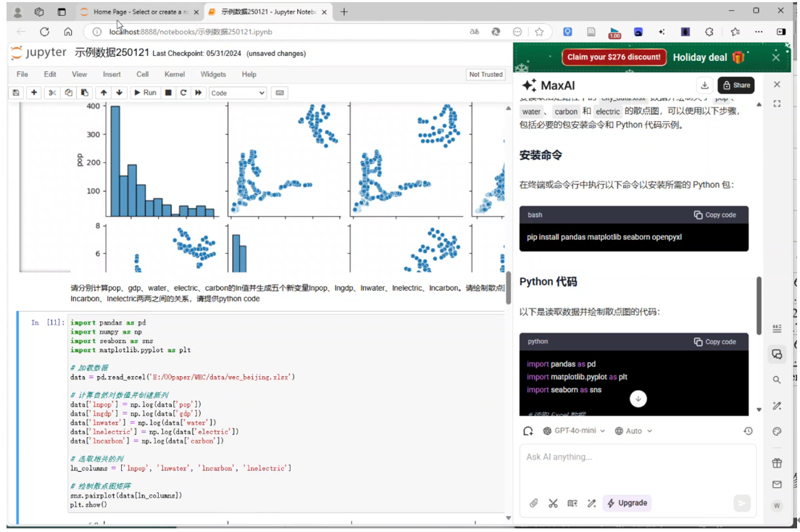This screenshot has height=532, width=800.
Task: Move selected cell down
Action: pyautogui.click(x=120, y=93)
